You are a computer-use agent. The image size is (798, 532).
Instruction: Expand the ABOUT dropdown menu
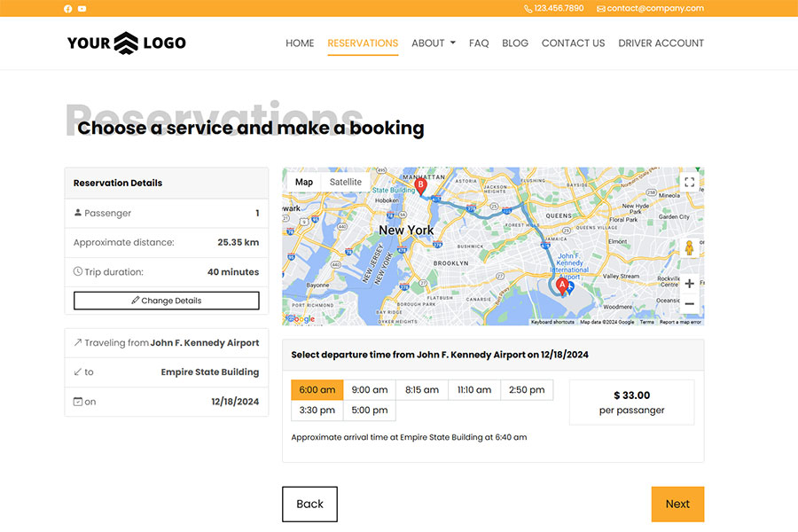pos(434,43)
